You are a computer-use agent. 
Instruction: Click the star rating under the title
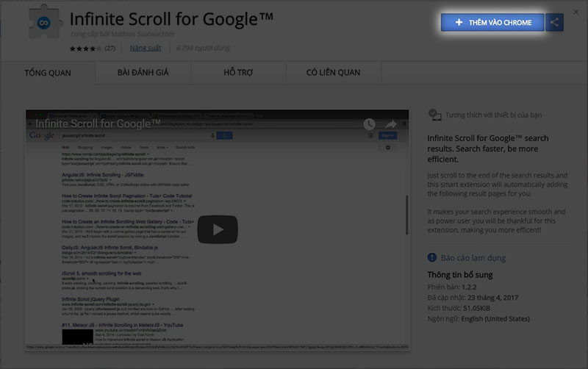point(85,49)
